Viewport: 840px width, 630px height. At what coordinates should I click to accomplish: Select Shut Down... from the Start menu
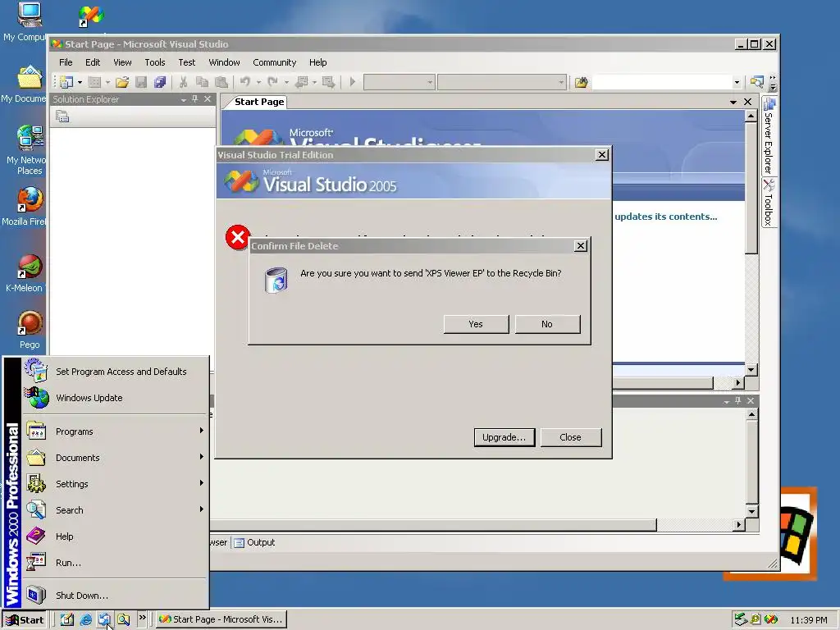115,596
